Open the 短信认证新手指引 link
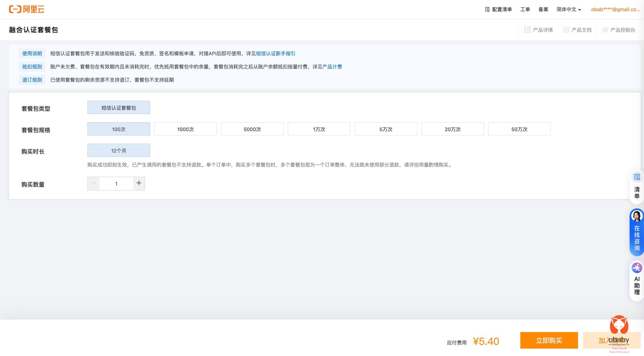Image resolution: width=644 pixels, height=356 pixels. point(275,54)
